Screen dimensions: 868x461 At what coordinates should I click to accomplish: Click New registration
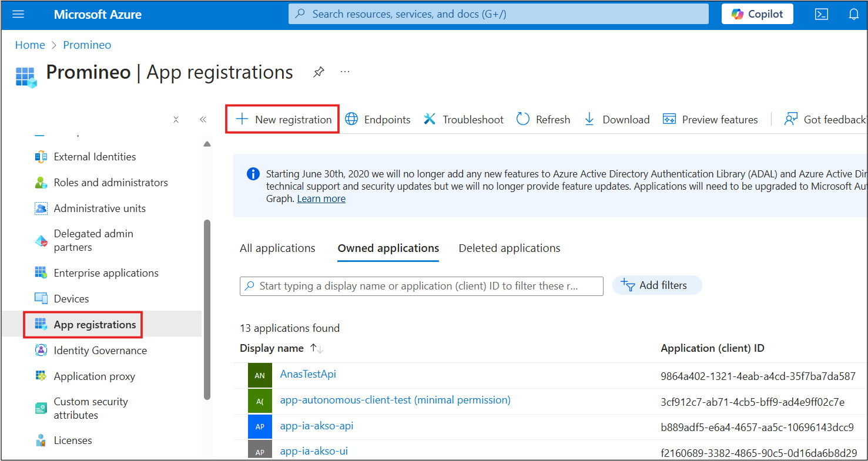(x=283, y=119)
